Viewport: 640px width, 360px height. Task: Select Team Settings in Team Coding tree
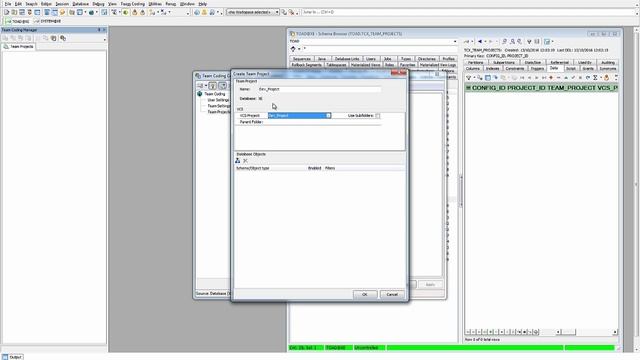pyautogui.click(x=218, y=106)
